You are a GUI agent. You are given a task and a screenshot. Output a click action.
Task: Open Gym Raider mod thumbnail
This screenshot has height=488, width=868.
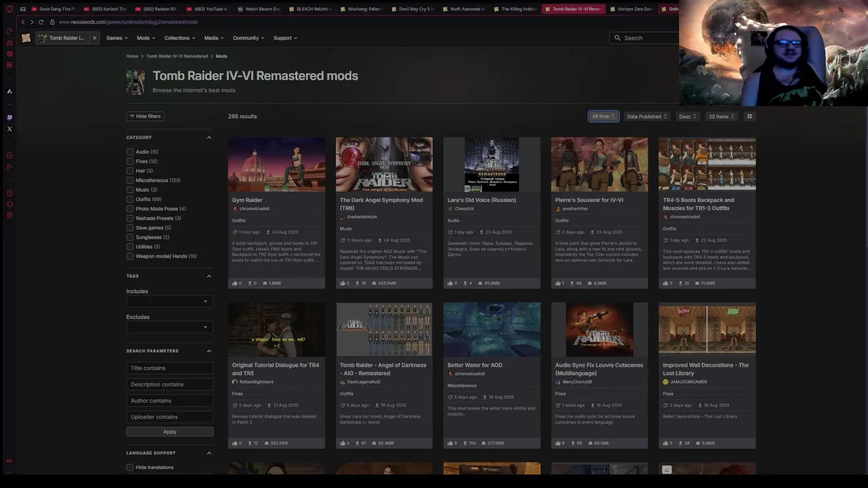click(x=277, y=165)
